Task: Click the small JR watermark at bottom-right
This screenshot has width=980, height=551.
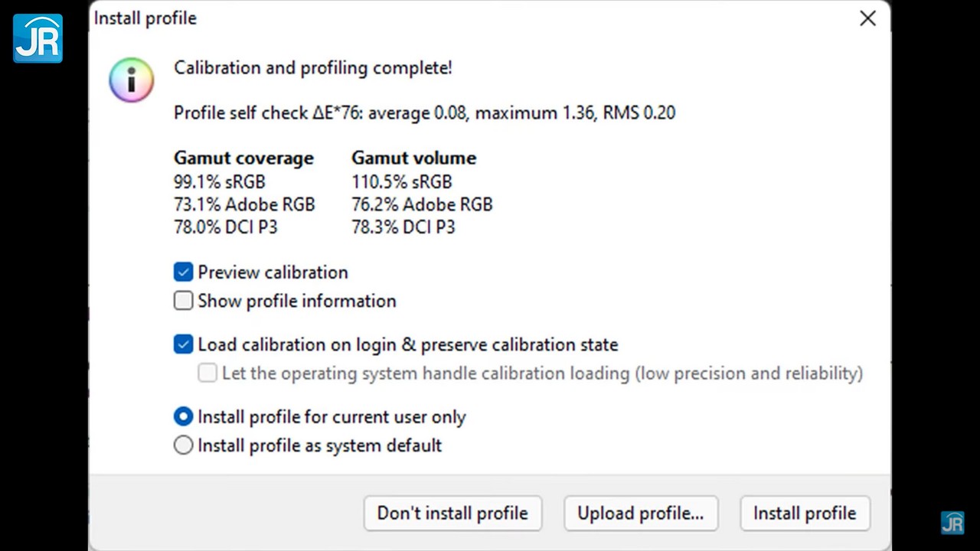Action: point(952,523)
